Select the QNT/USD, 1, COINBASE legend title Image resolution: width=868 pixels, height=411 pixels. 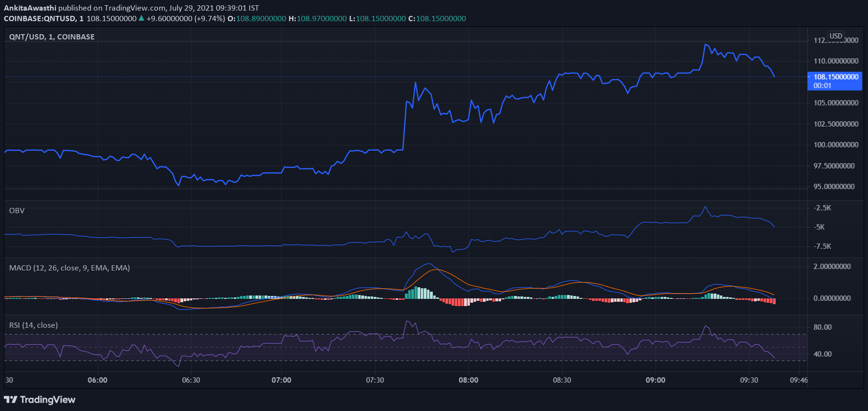[52, 37]
